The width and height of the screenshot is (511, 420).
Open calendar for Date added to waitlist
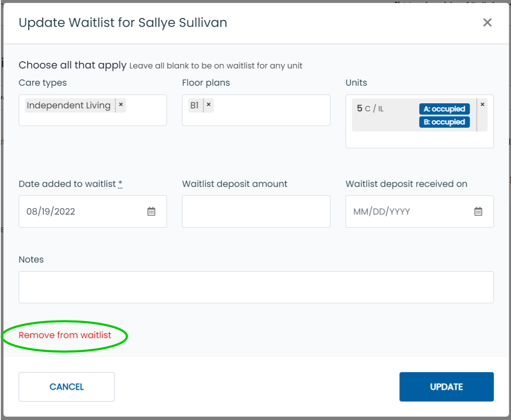click(151, 211)
